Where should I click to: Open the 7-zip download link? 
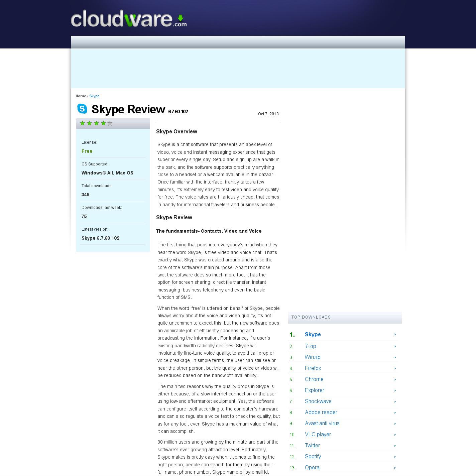310,346
